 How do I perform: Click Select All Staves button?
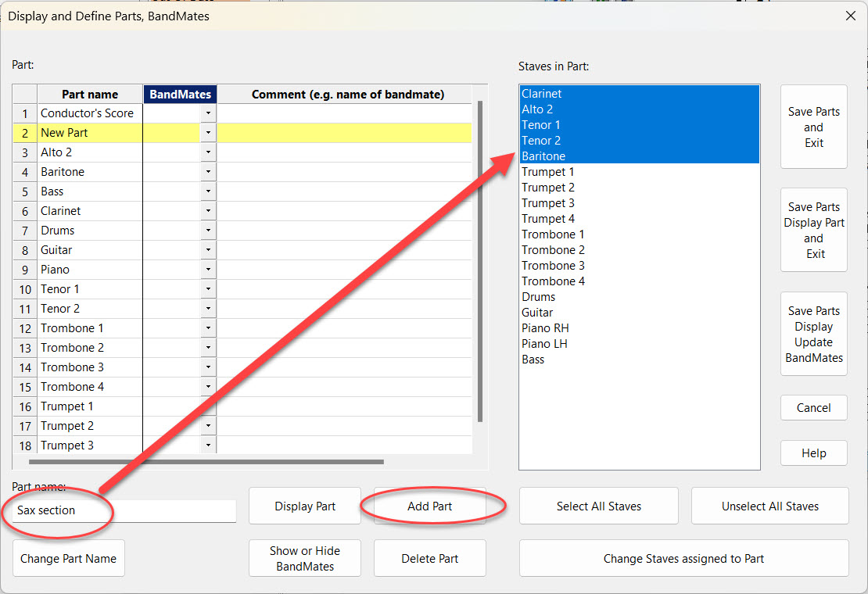[x=598, y=506]
